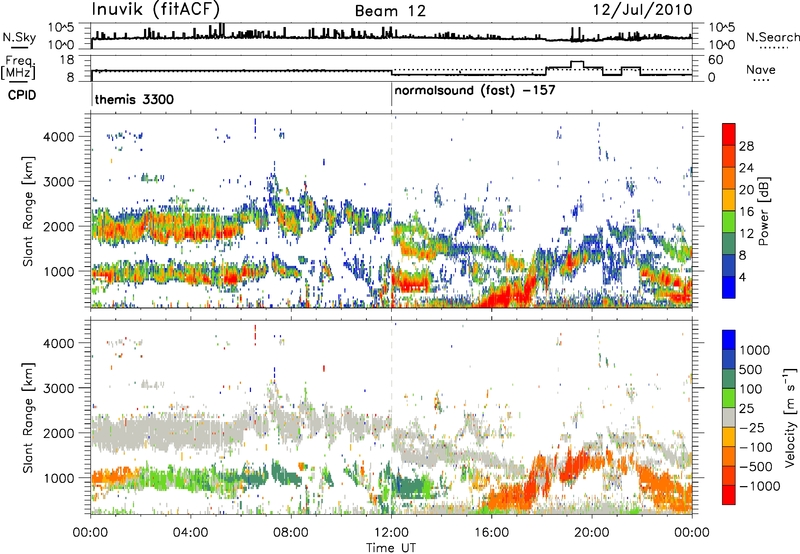Click the "4" tick on the Power scale
This screenshot has height=554, width=800.
[742, 277]
